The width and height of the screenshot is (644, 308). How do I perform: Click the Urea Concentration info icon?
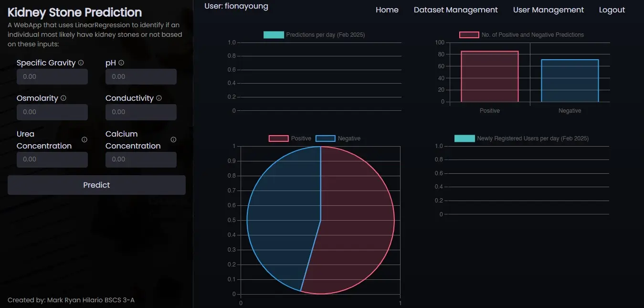click(x=84, y=140)
